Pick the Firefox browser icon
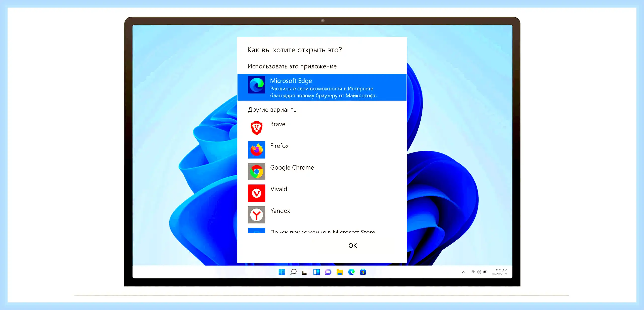Viewport: 644px width, 310px height. coord(256,150)
